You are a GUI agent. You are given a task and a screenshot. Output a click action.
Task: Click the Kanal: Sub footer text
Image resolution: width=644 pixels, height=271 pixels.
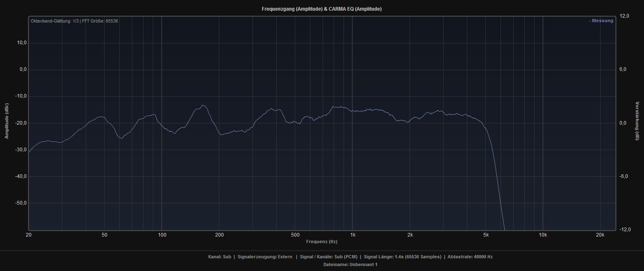point(220,257)
